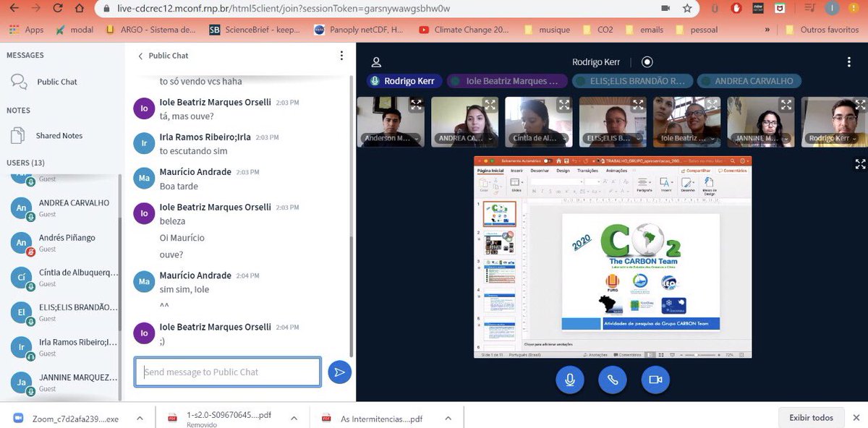Click the camera permission icon in address bar
Image resolution: width=868 pixels, height=428 pixels.
click(x=665, y=9)
